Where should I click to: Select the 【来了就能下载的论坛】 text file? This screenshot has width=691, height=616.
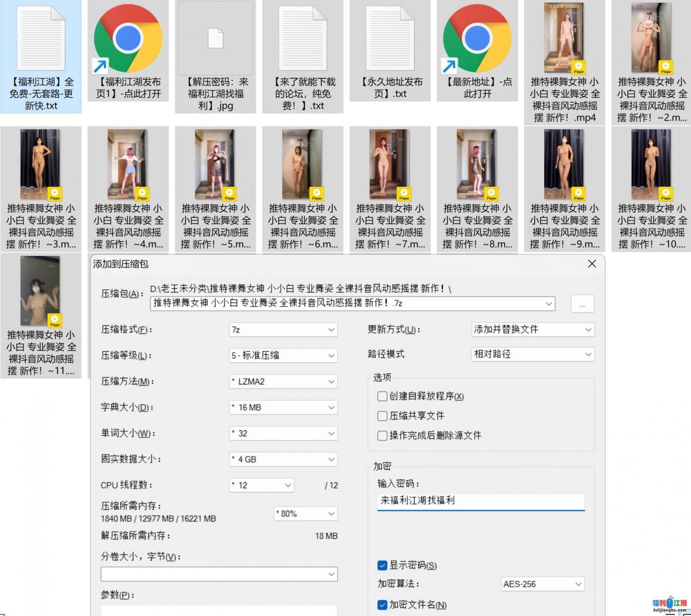302,38
